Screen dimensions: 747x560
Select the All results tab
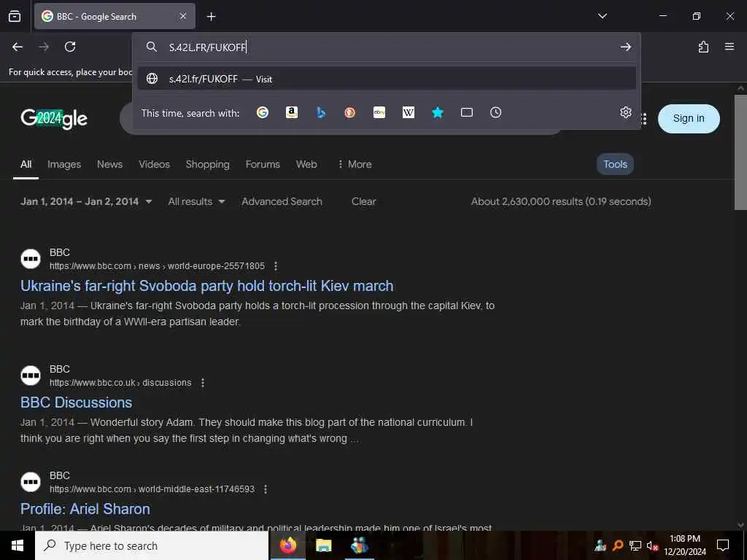[x=26, y=164]
